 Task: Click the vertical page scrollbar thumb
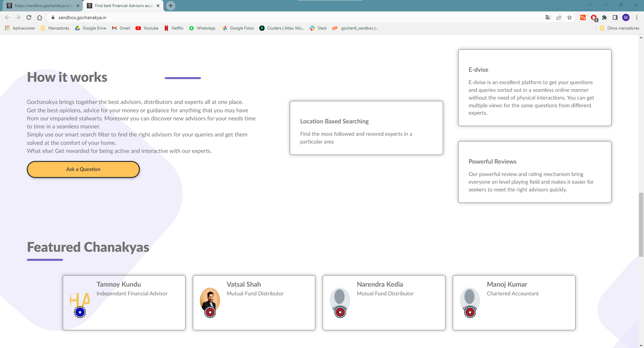641,225
